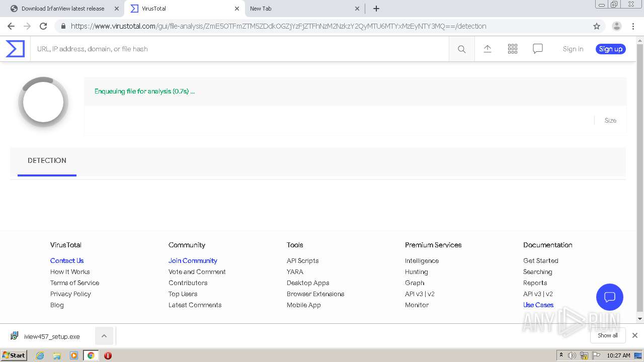Open Blog link
This screenshot has height=362, width=644.
click(57, 305)
